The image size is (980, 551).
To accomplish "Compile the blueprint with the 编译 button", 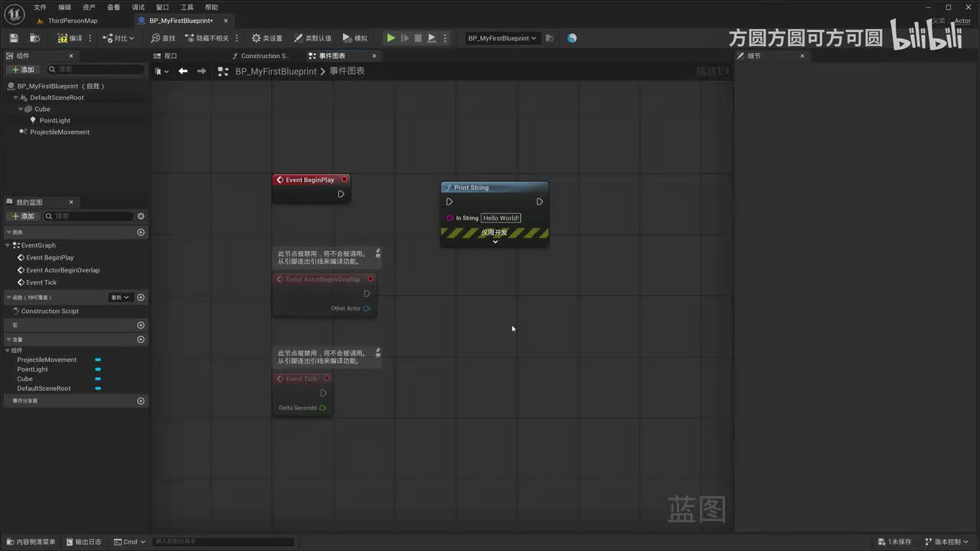I will 70,37.
